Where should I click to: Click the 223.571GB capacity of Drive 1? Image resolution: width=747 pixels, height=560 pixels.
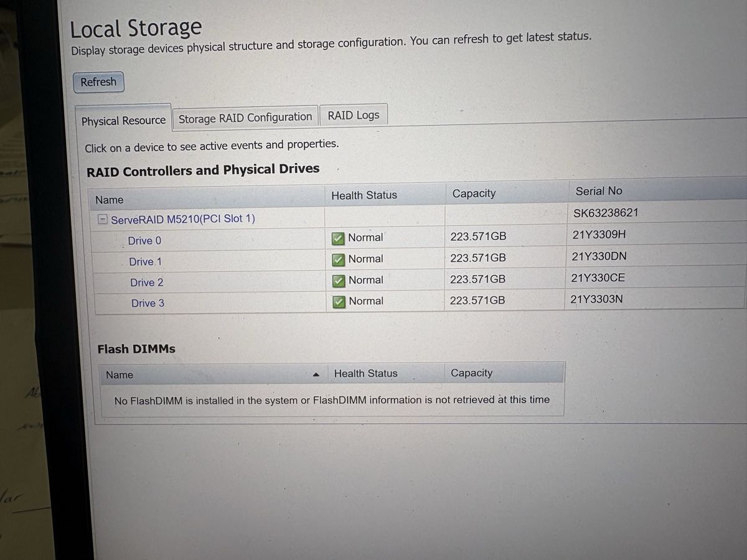(478, 258)
